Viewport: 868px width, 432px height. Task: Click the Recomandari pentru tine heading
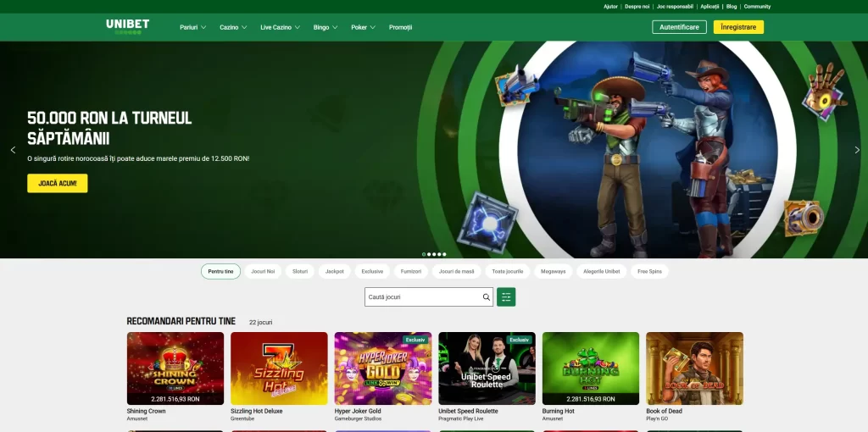(x=181, y=321)
